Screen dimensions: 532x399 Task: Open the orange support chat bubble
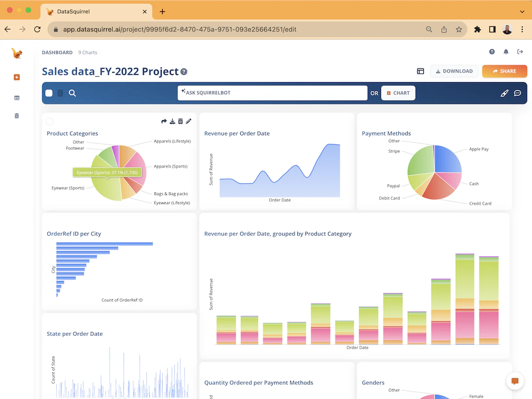(x=515, y=381)
